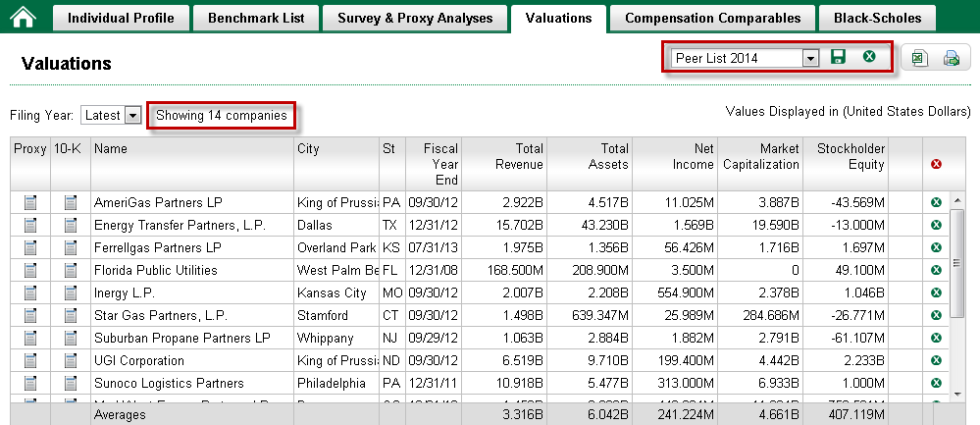
Task: Remove Florida Public Utilities row
Action: (936, 270)
